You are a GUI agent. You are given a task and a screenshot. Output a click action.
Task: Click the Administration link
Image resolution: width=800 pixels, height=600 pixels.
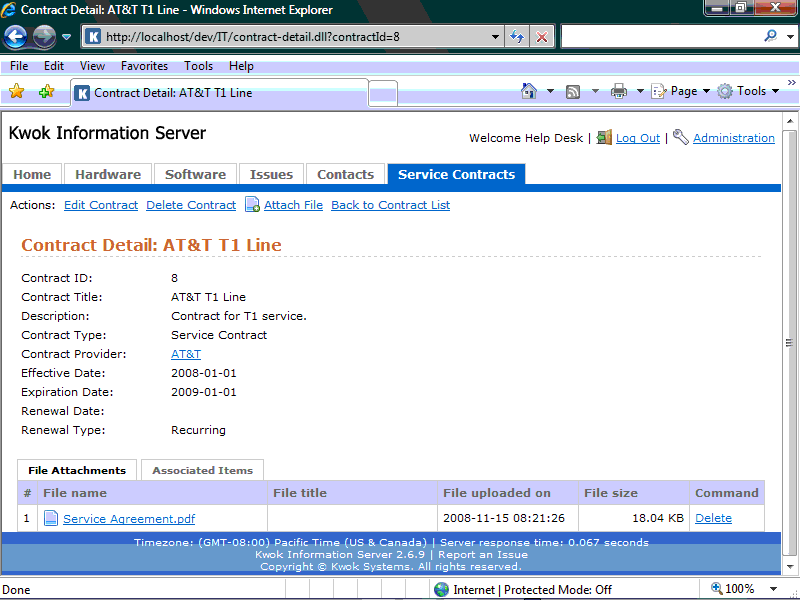[x=734, y=138]
